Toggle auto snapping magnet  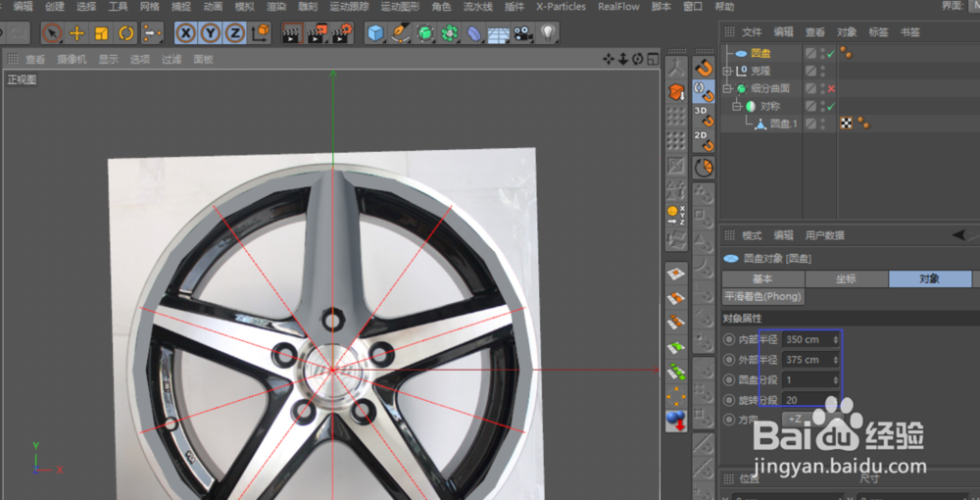704,92
